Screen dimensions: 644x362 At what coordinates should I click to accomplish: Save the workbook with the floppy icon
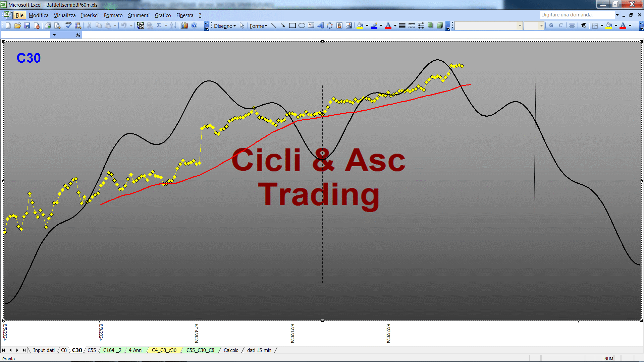27,25
